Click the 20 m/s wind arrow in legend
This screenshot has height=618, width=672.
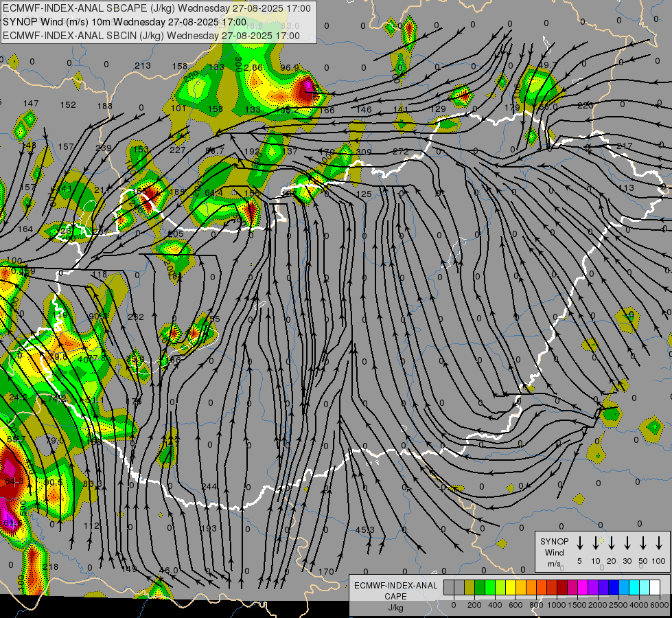611,543
